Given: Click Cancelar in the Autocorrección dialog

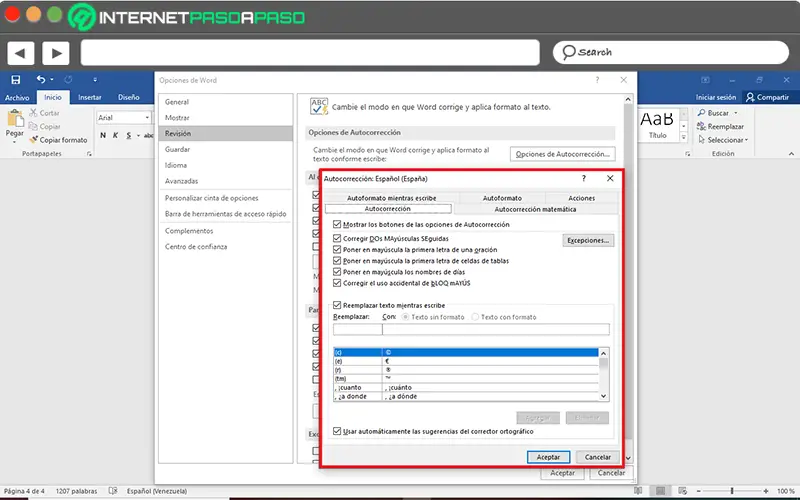Looking at the screenshot, I should 597,457.
